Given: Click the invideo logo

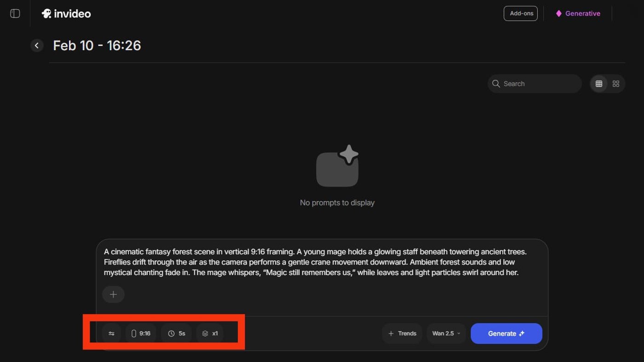Looking at the screenshot, I should click(x=66, y=14).
